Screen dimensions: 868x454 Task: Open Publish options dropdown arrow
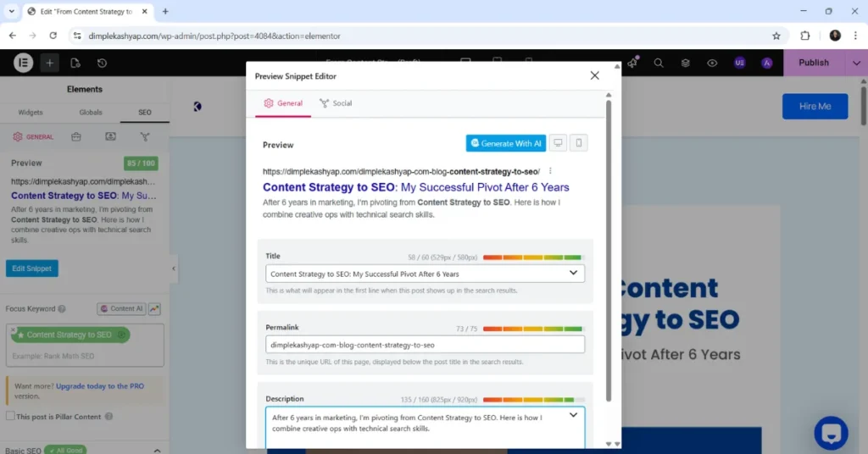856,63
